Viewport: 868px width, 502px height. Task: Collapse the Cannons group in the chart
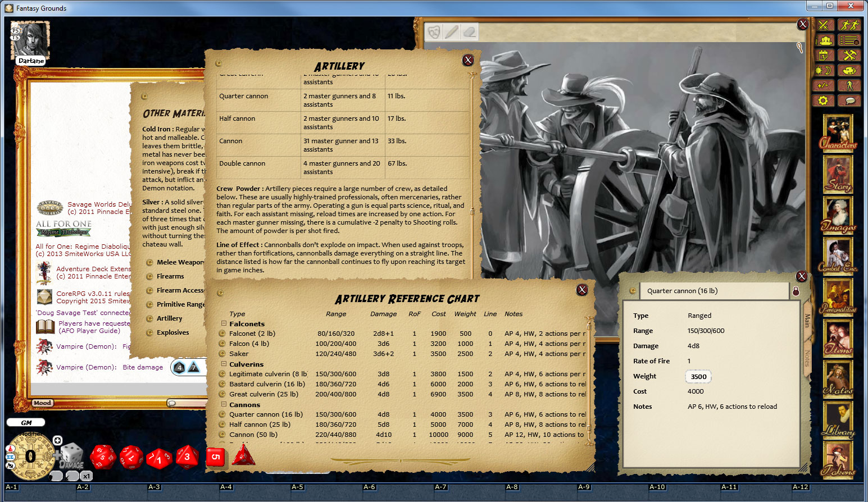(222, 404)
